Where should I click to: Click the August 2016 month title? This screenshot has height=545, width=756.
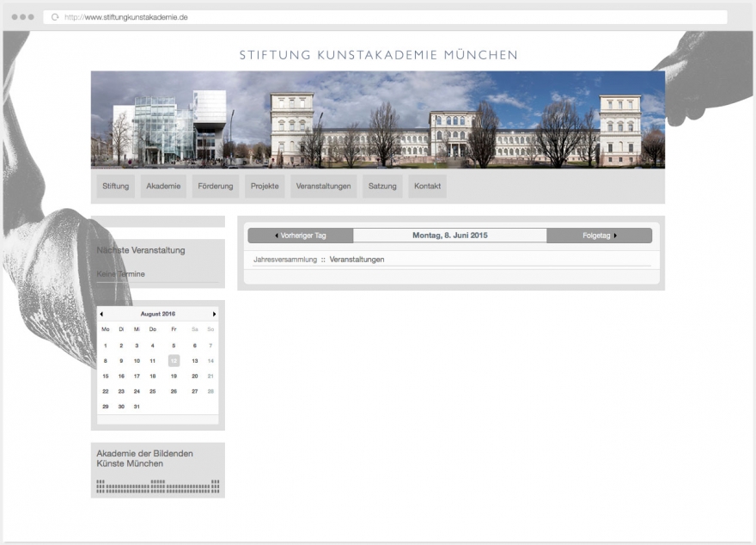(x=158, y=314)
